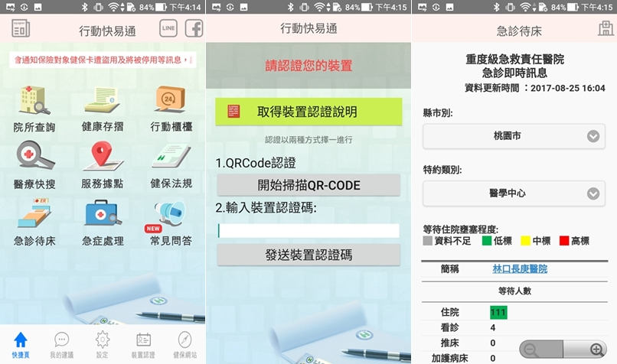The width and height of the screenshot is (617, 364).
Task: Open 服務據點 service locations
Action: (103, 165)
